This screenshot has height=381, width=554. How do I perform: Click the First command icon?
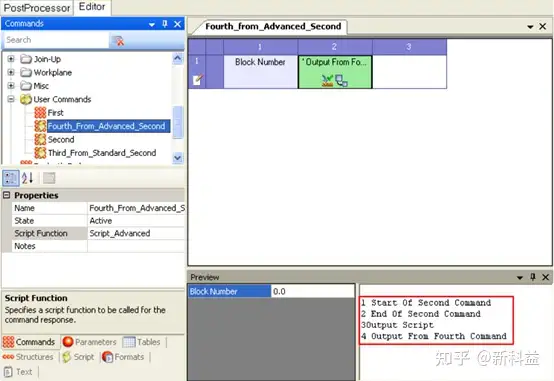[40, 113]
